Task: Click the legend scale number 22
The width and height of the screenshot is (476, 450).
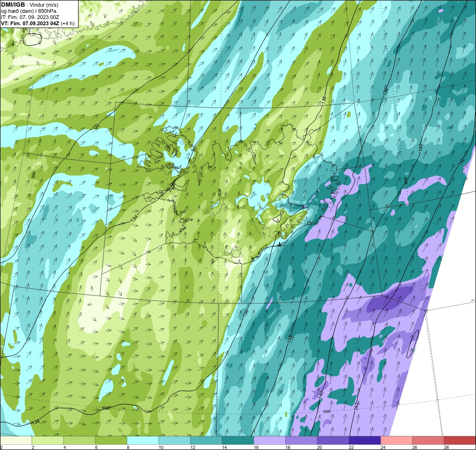Action: tap(351, 447)
